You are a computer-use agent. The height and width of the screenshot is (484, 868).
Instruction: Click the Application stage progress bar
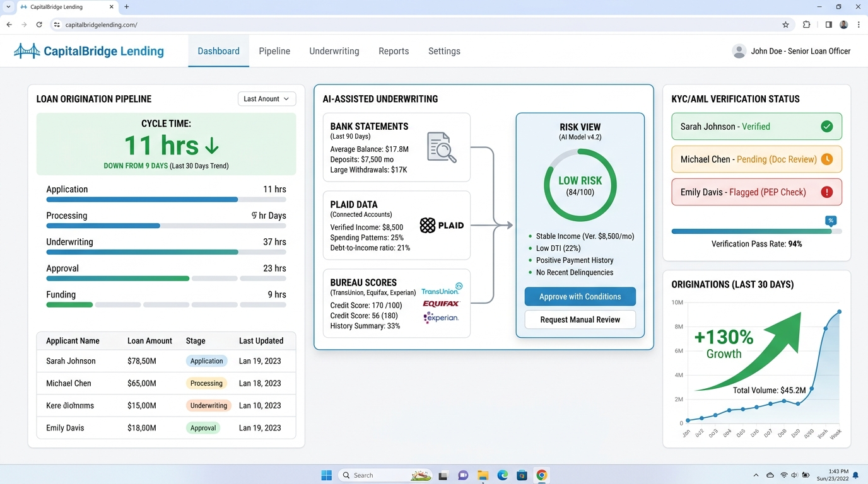click(166, 200)
